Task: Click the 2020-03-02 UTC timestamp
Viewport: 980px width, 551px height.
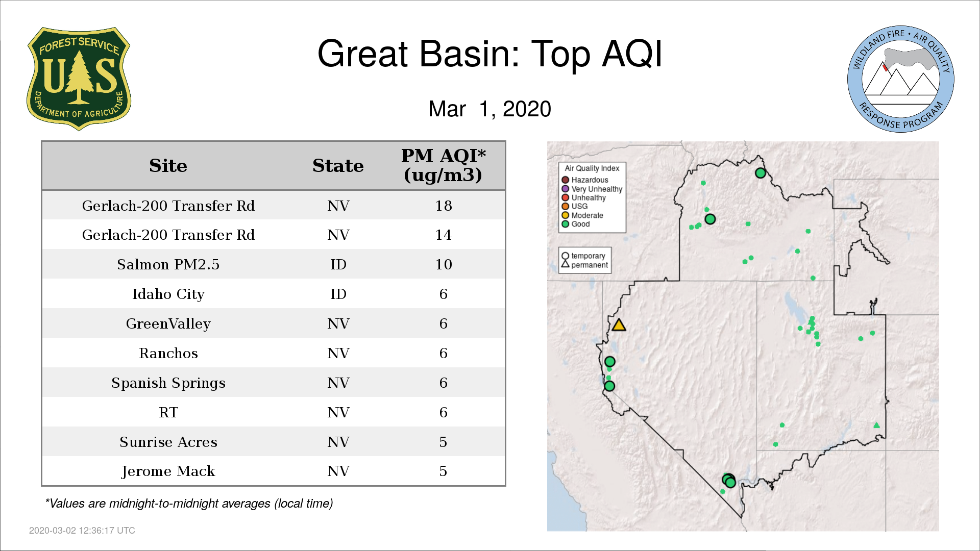Action: pyautogui.click(x=82, y=531)
